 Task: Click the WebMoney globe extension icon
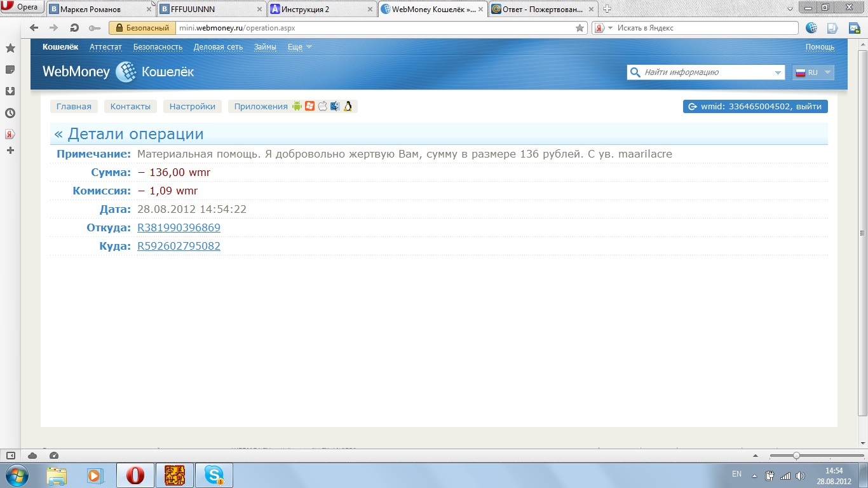[811, 28]
